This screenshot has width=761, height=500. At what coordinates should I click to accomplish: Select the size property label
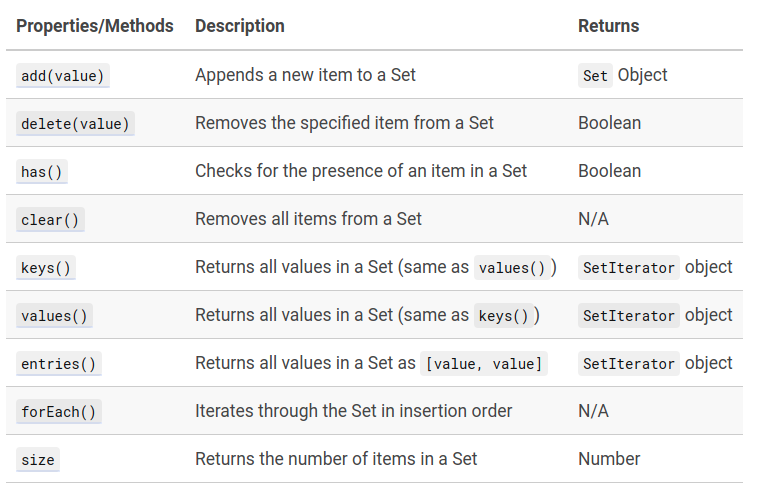pos(38,460)
